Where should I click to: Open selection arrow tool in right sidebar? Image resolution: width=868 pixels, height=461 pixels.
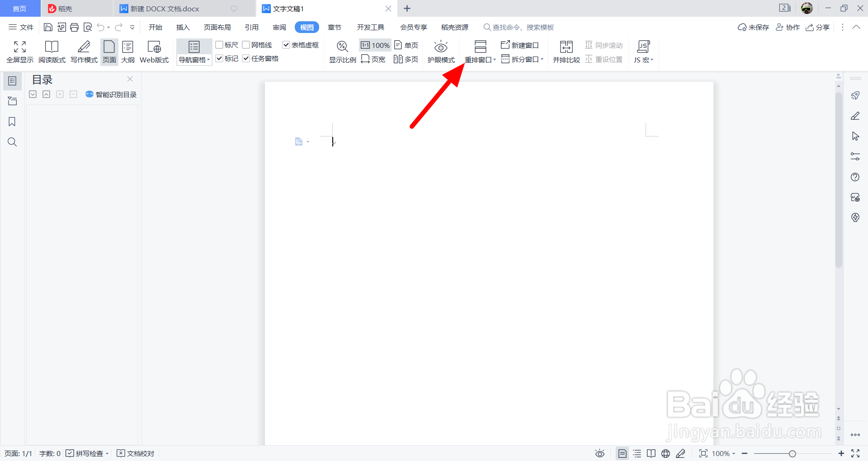coord(855,136)
